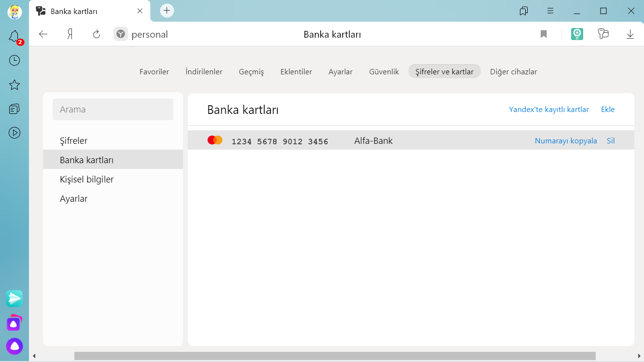Click the horizontal scrollbar thumb
The image size is (644, 362).
[335, 356]
